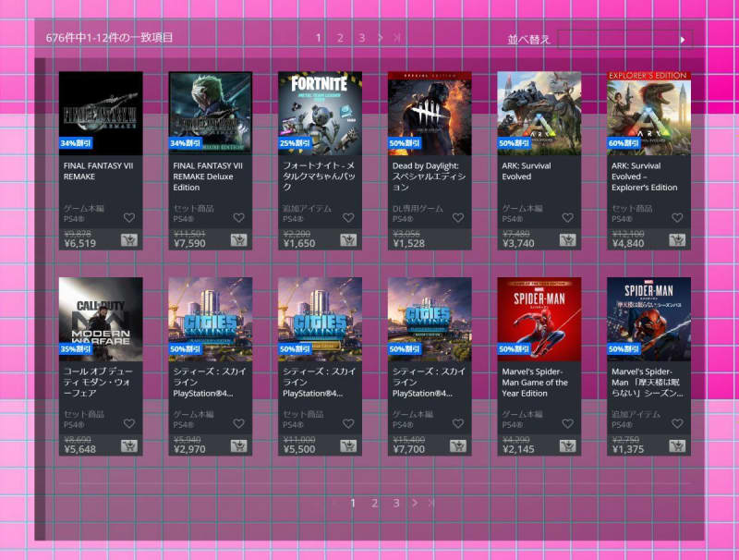Screen dimensions: 739x560
Task: Add Spider-Man Game of the Year Edition to cart
Action: point(567,446)
